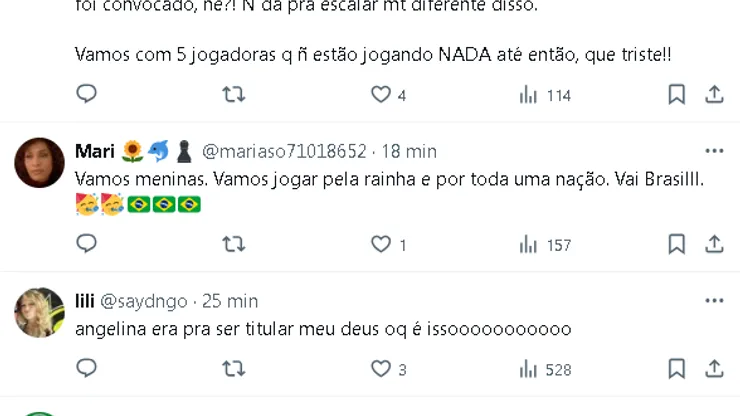The image size is (740, 416).
Task: Open more options on Mari's tweet
Action: [714, 151]
